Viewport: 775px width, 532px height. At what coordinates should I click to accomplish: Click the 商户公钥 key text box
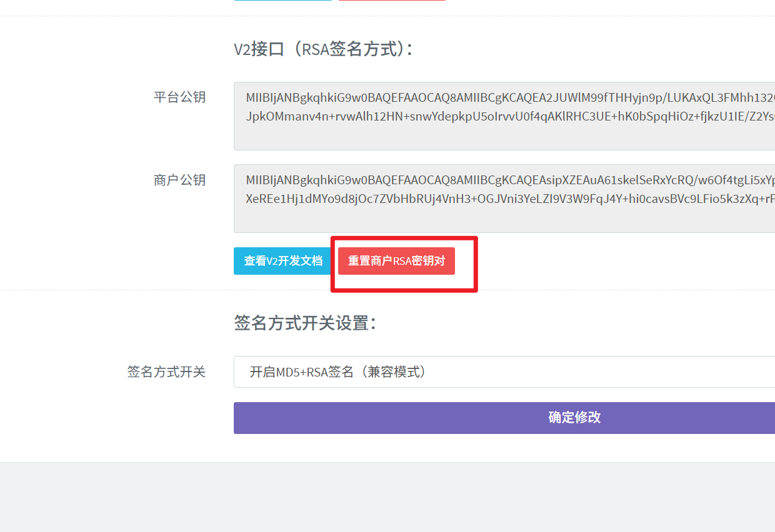pos(504,199)
